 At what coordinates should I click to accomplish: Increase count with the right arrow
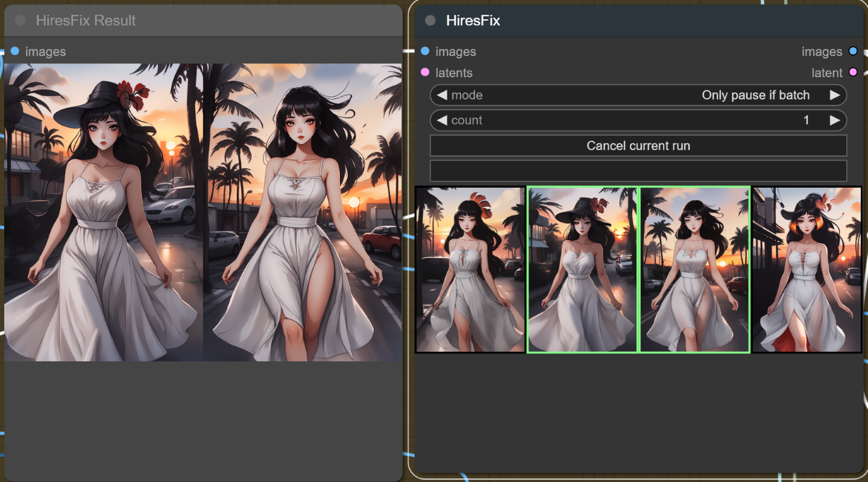[x=835, y=120]
